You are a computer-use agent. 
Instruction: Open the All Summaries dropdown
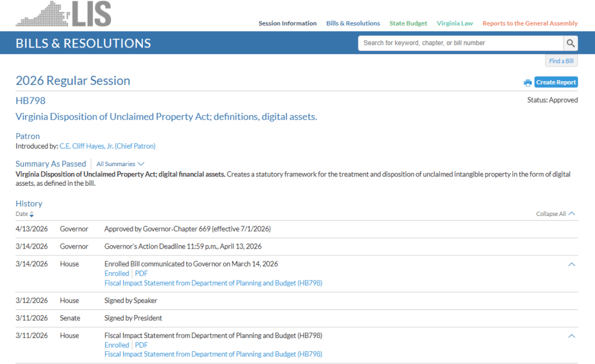coord(120,164)
